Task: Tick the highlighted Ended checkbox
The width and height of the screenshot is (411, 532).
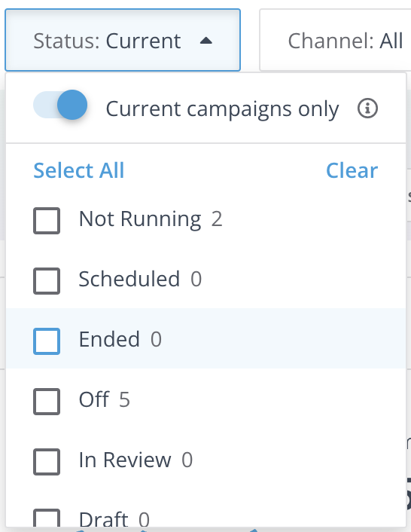Action: pyautogui.click(x=47, y=341)
